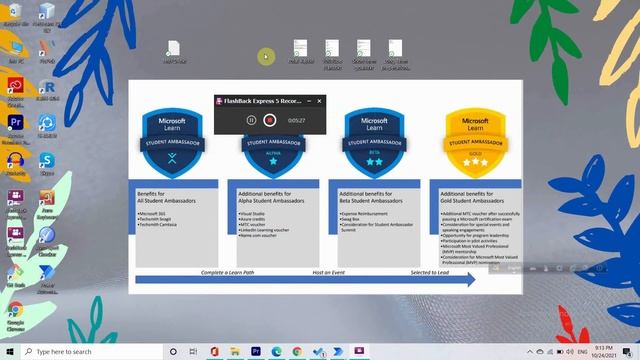Select text "Host an Event"
The height and width of the screenshot is (360, 640).
329,272
